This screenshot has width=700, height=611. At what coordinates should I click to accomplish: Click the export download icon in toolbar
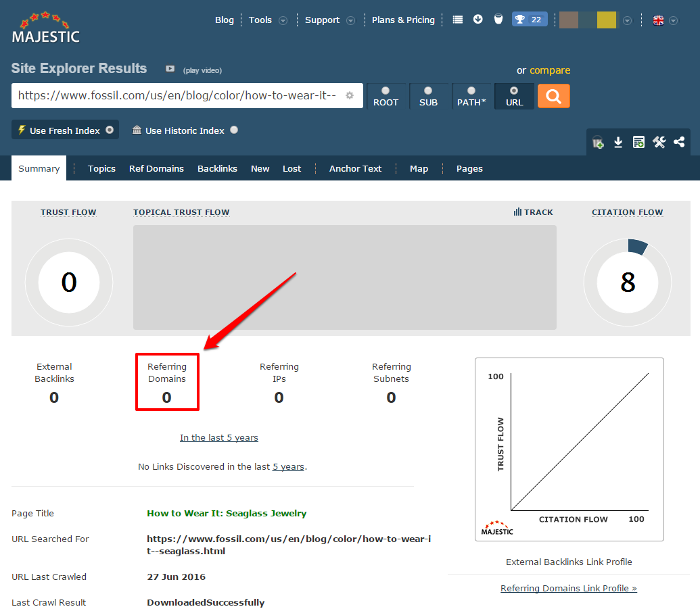click(x=618, y=142)
